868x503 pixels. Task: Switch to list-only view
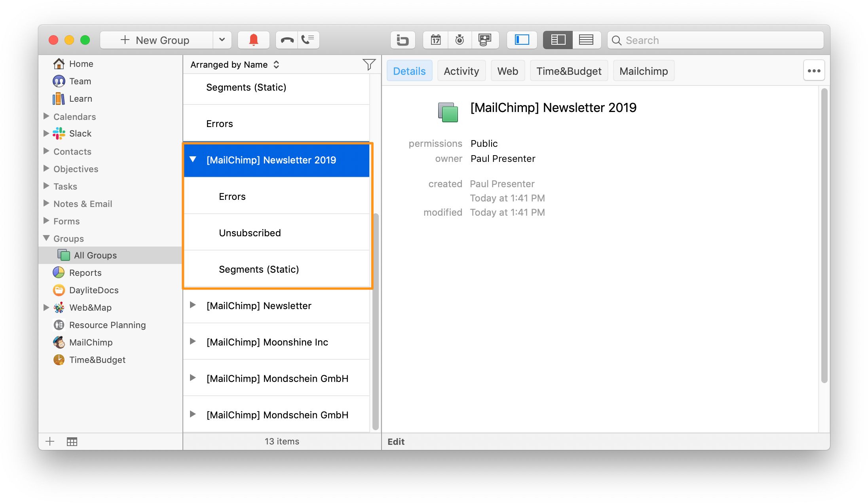pos(586,40)
